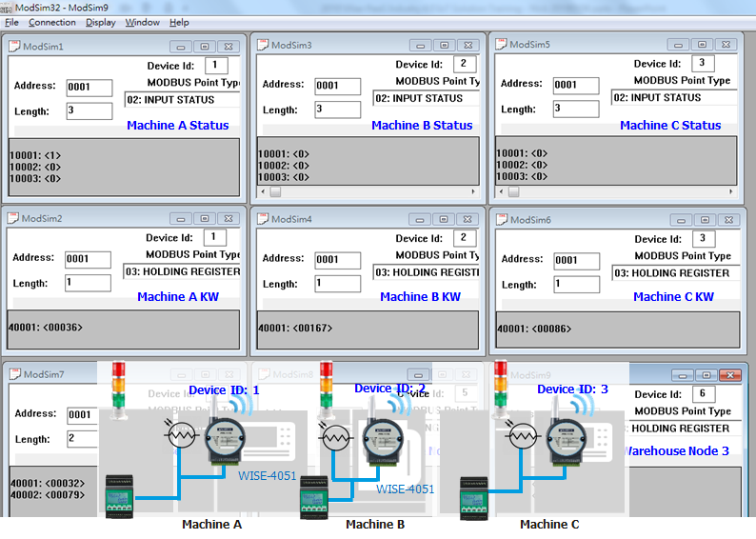Click the Address field in ModSim4

tap(337, 260)
